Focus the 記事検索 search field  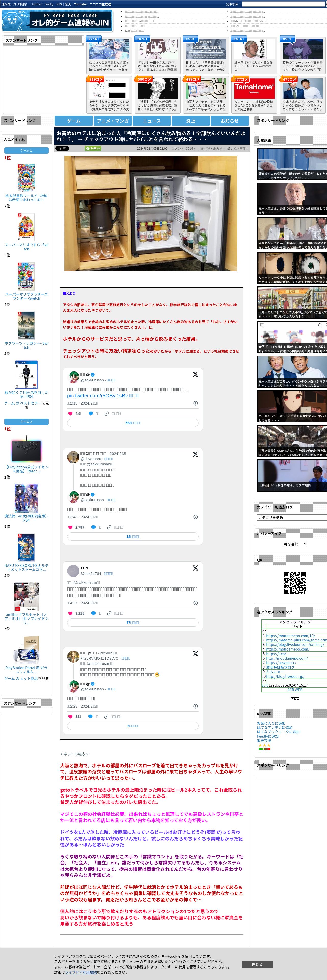tap(283, 4)
